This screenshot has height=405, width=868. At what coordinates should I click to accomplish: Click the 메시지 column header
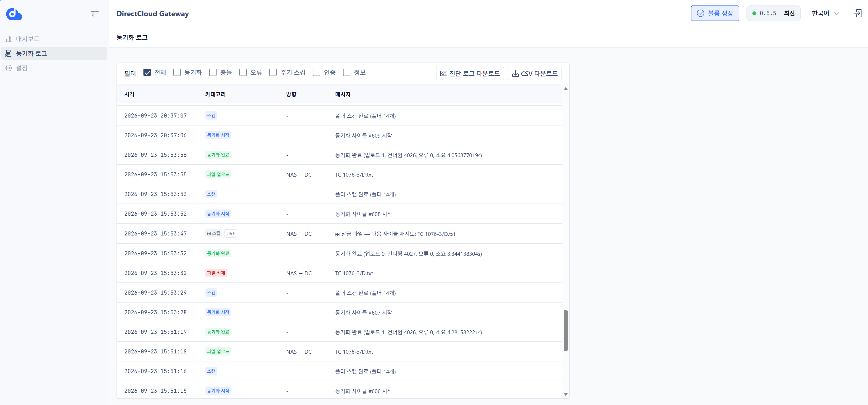point(343,94)
